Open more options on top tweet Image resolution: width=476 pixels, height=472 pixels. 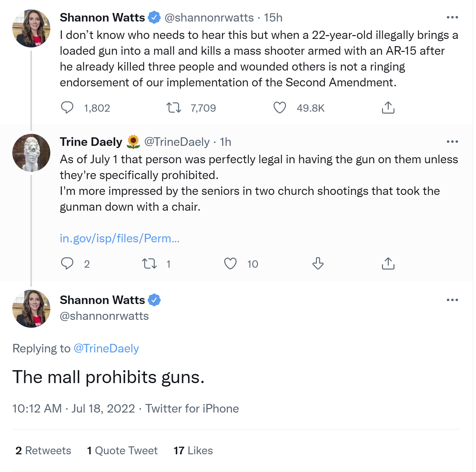452,17
